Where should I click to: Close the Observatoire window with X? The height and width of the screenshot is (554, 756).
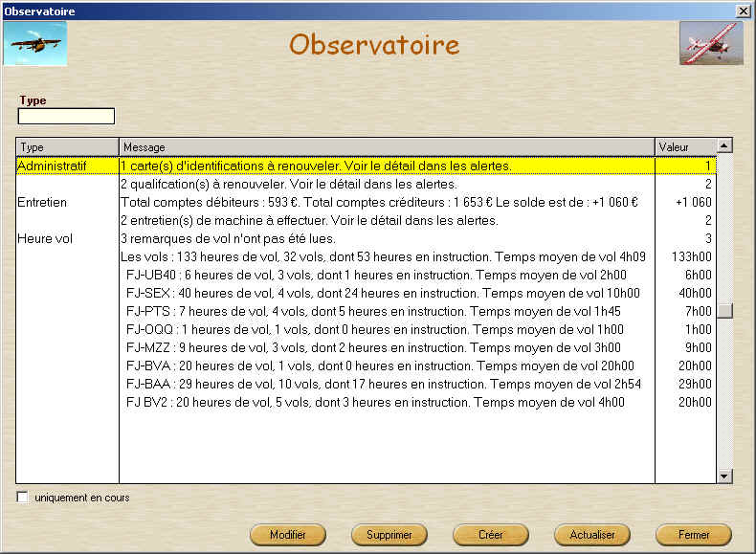tap(744, 11)
